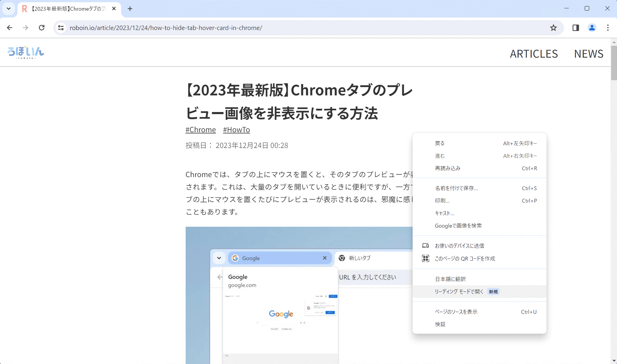Image resolution: width=617 pixels, height=364 pixels.
Task: Select 日本語に翻訳 in context menu
Action: tap(479, 279)
